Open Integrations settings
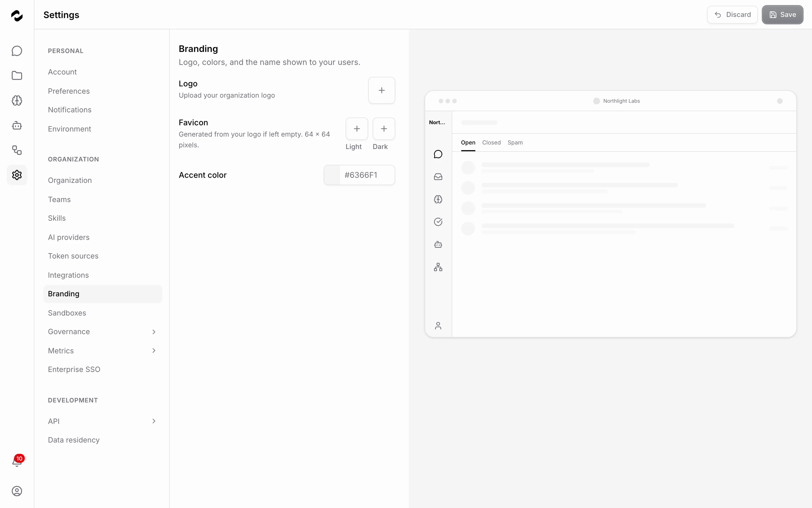 (x=103, y=275)
